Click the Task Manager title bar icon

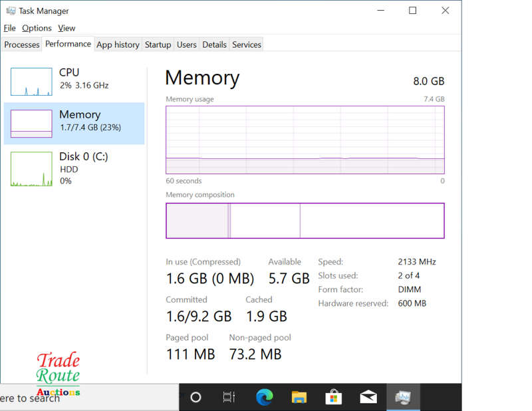11,11
